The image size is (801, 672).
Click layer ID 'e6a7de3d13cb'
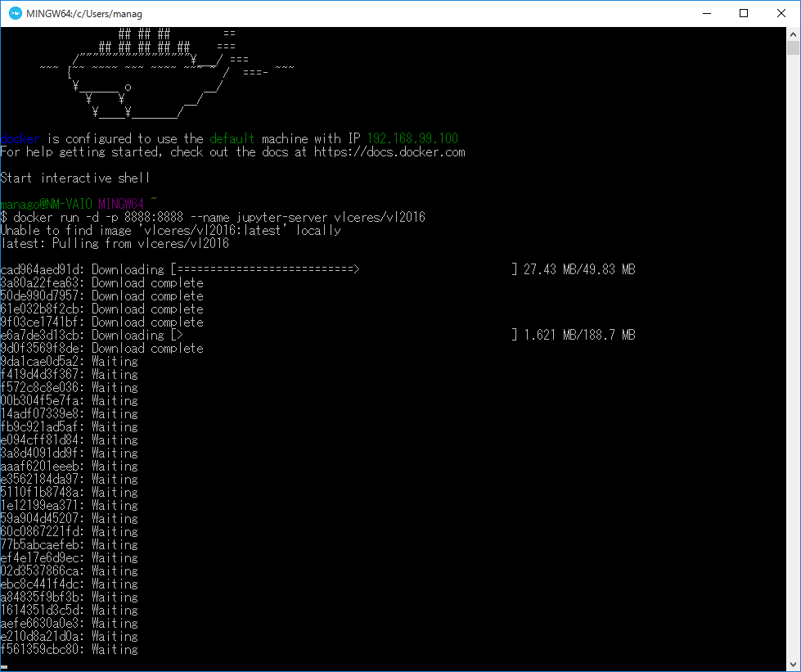click(40, 335)
